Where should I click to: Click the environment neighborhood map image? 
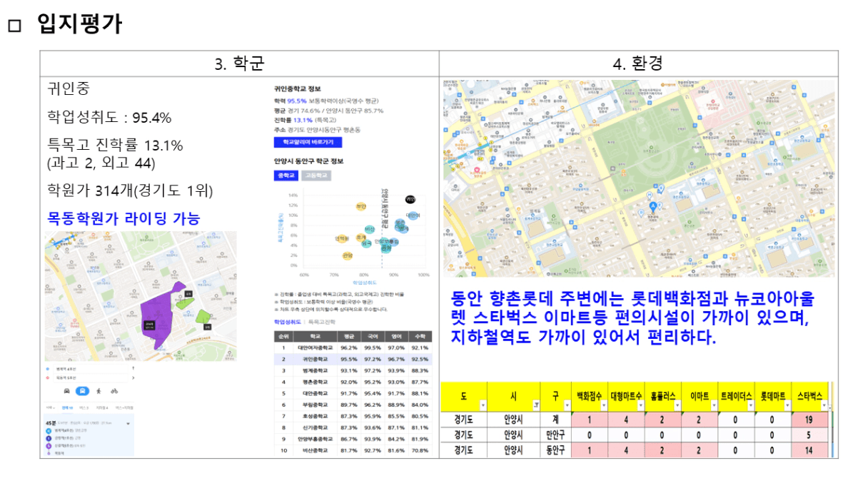pyautogui.click(x=638, y=178)
